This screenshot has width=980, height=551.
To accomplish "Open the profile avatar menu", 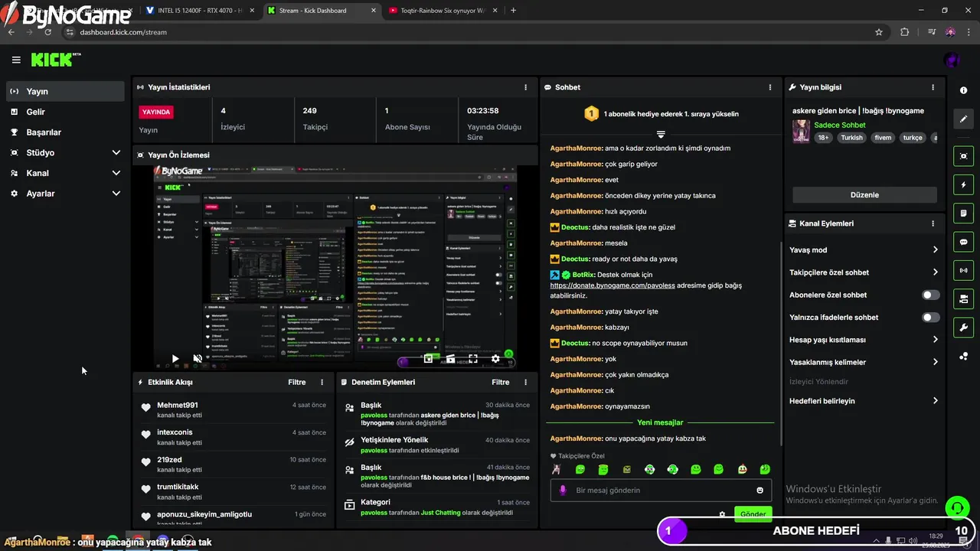I will coord(952,60).
